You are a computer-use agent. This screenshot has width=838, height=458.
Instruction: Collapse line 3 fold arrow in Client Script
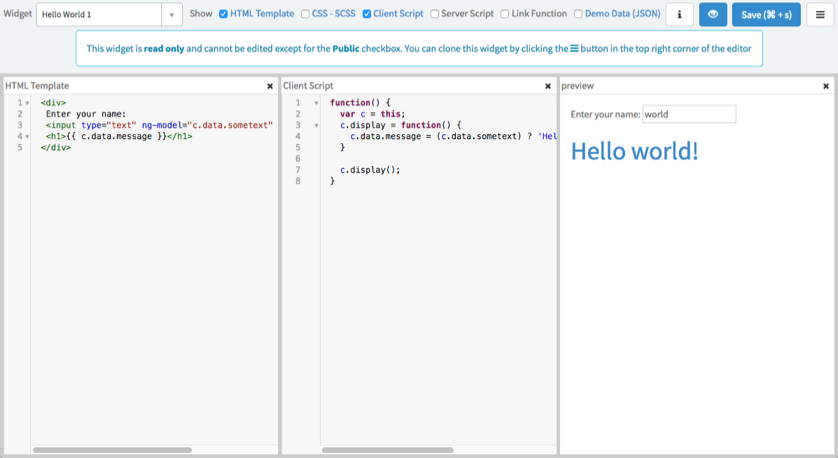pos(316,126)
